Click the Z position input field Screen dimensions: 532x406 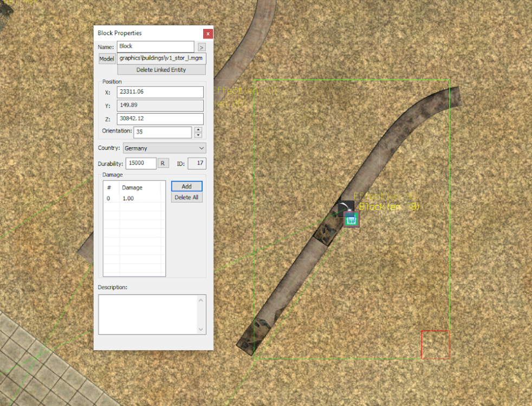160,119
